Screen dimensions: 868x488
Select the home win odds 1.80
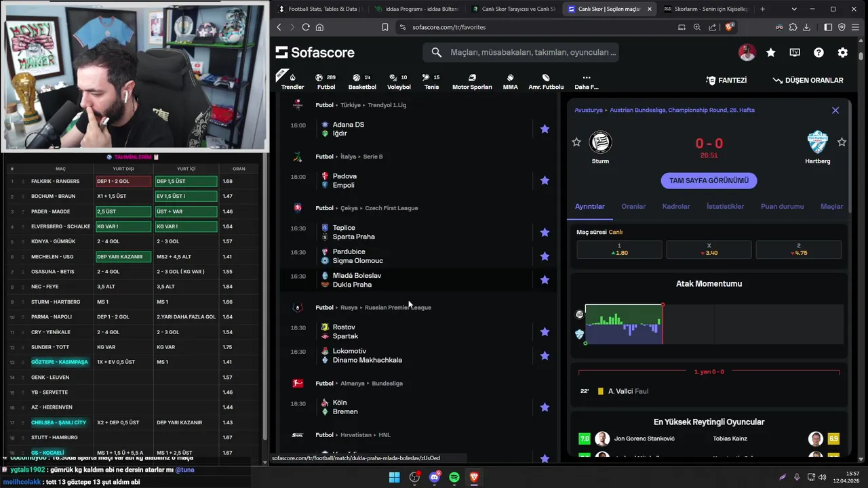click(619, 249)
